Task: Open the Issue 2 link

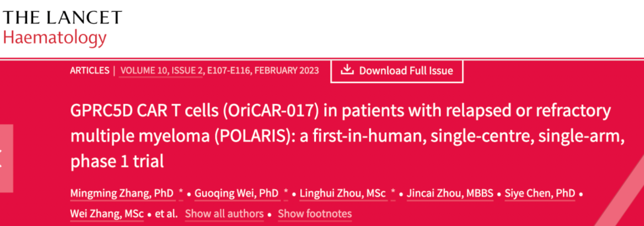Action: (187, 71)
